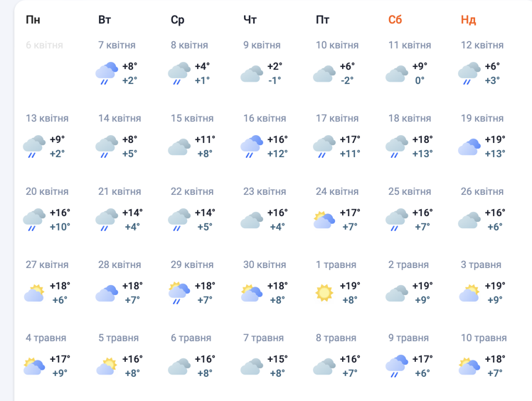Click the cloud icon for 19 квітня
Viewport: 532px width, 401px height.
(469, 146)
